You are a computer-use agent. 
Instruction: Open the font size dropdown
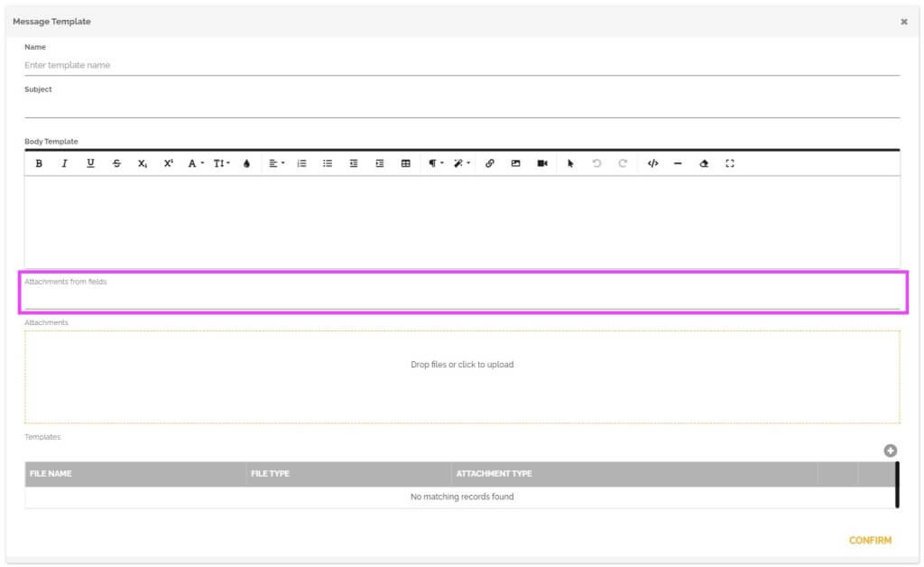click(x=222, y=163)
